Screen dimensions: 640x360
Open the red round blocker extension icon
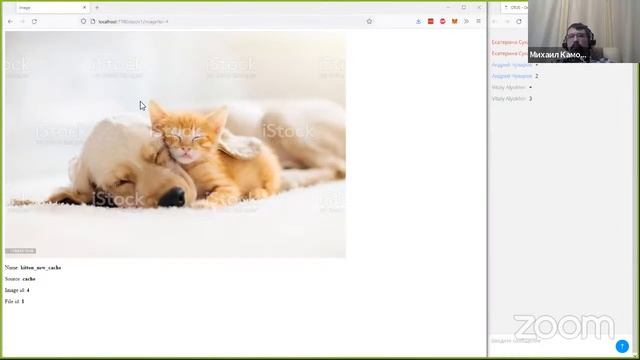[443, 21]
